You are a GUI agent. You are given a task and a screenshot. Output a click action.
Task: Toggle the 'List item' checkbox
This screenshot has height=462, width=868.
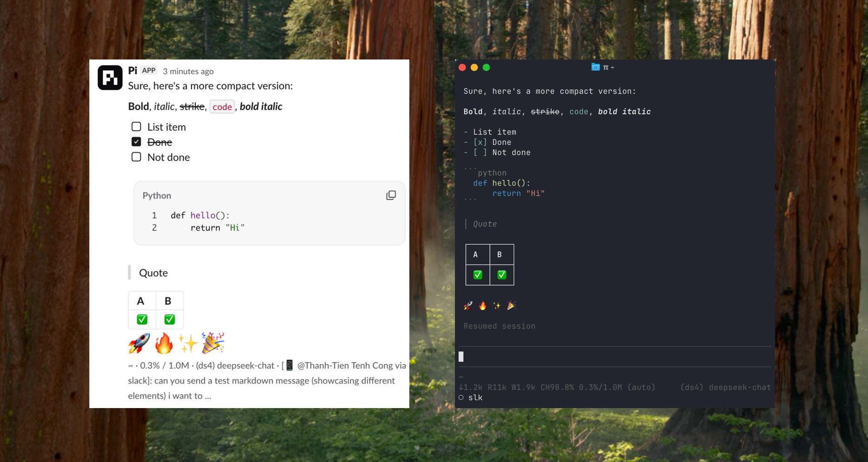point(136,126)
